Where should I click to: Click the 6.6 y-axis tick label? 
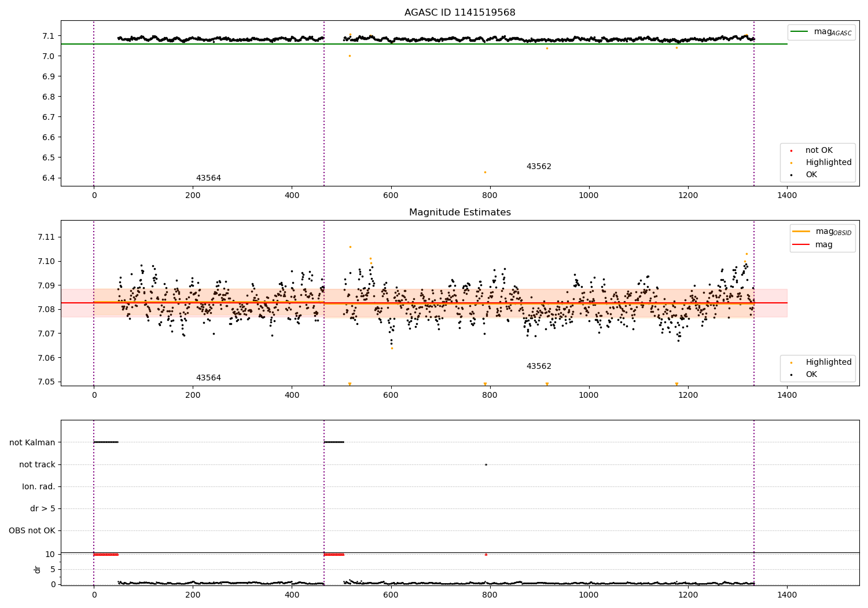coord(49,138)
